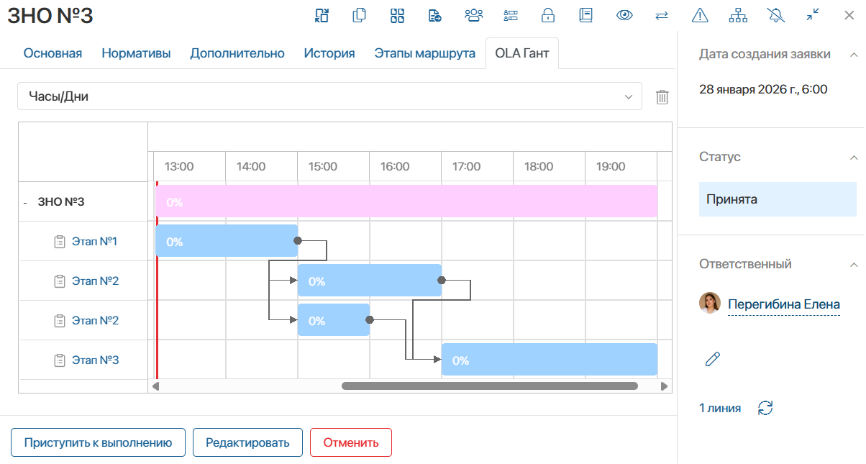Click the pencil edit icon under Ответственный
The height and width of the screenshot is (464, 866).
tap(713, 358)
